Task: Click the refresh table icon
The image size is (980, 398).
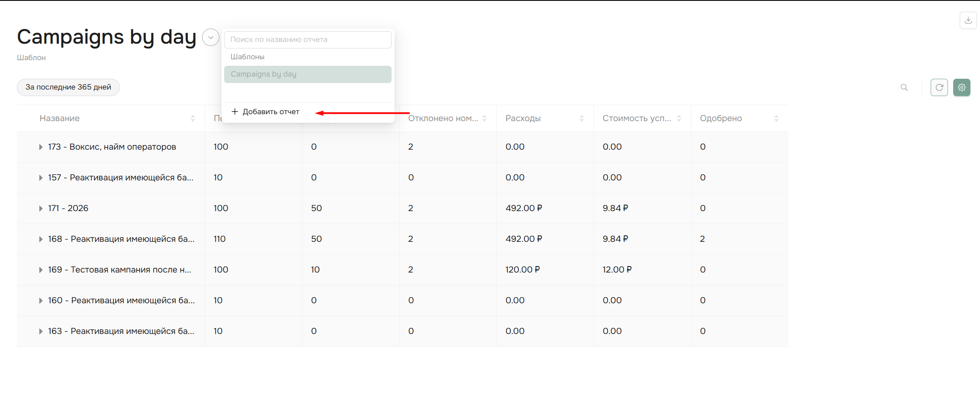Action: tap(939, 87)
